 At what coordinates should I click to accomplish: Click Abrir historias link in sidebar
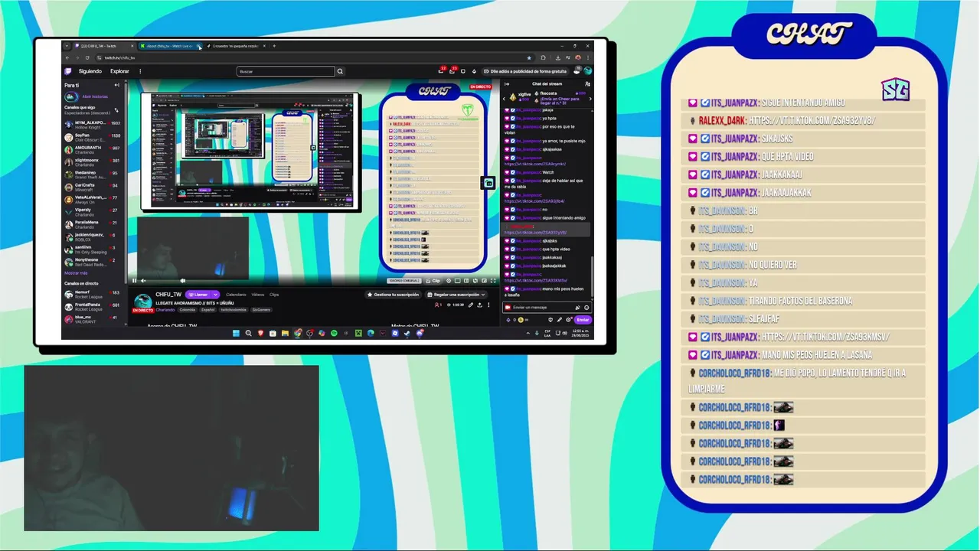tap(95, 96)
